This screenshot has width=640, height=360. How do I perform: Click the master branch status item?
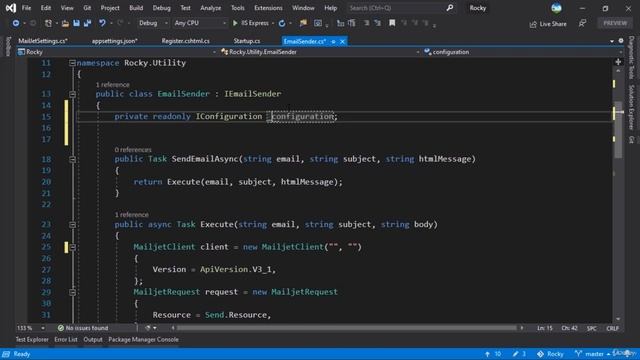click(x=593, y=354)
